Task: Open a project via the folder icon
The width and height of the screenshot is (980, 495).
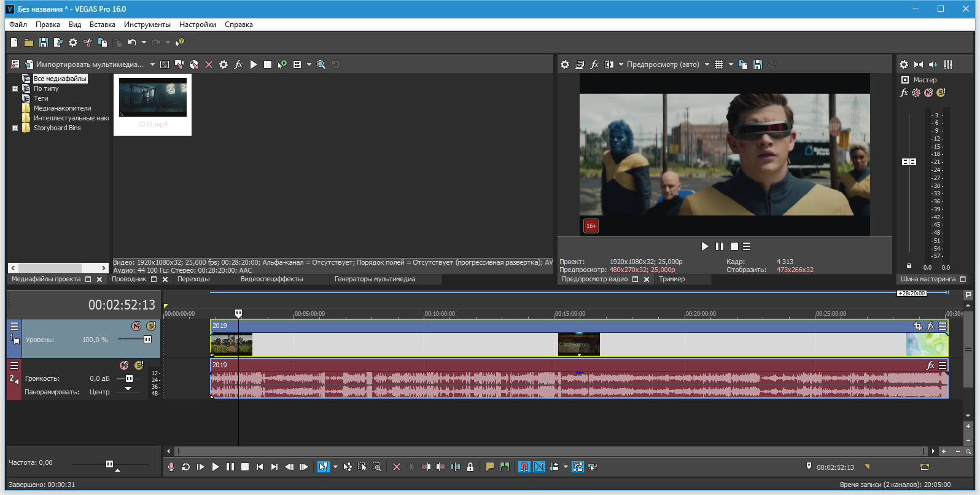Action: click(29, 42)
